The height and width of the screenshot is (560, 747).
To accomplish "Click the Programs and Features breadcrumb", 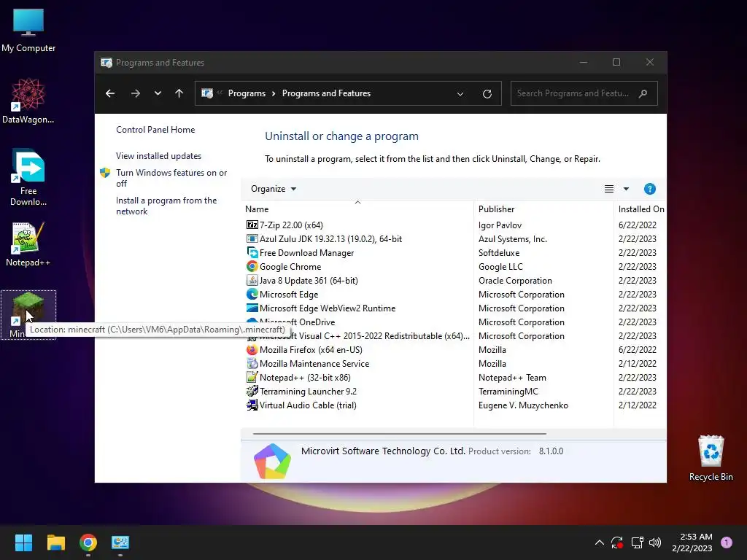I will (x=326, y=93).
